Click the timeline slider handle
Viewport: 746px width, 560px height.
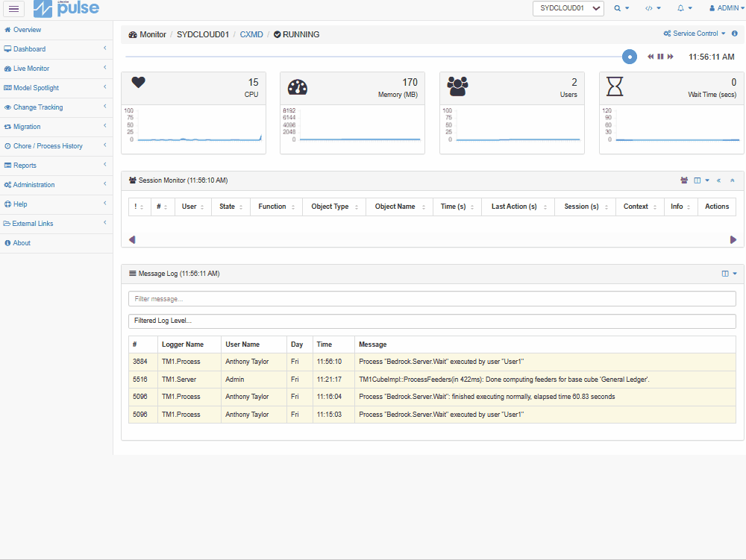(x=630, y=57)
